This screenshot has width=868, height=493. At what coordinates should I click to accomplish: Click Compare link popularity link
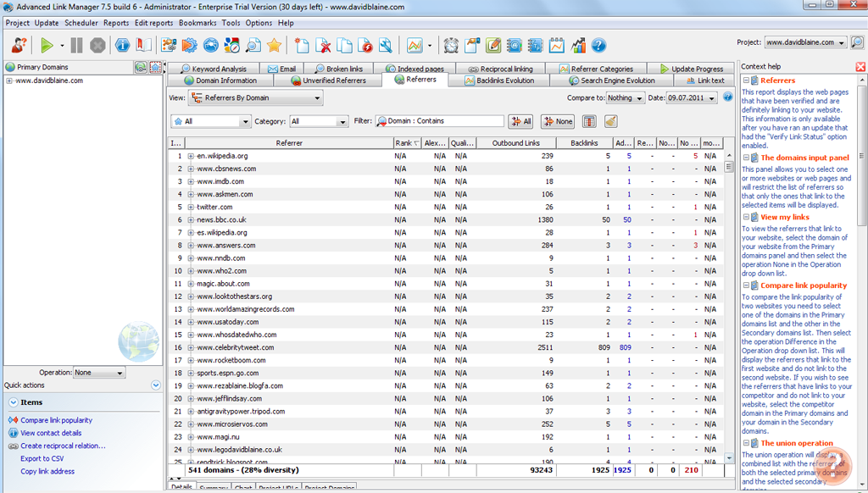pyautogui.click(x=57, y=420)
